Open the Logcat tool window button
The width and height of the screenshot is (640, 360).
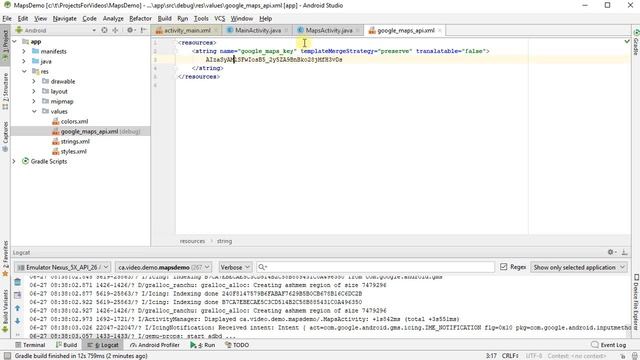point(103,345)
